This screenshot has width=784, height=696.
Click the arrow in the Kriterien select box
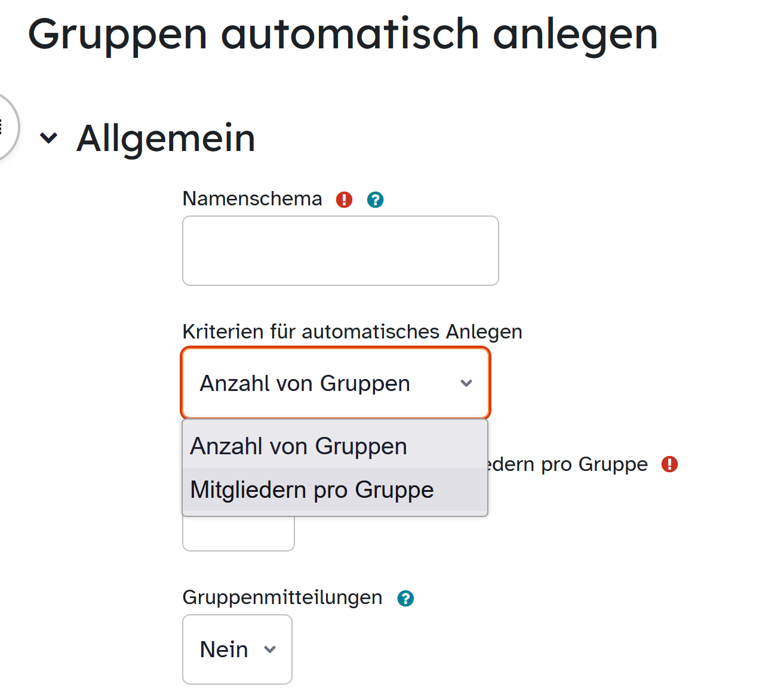click(466, 383)
